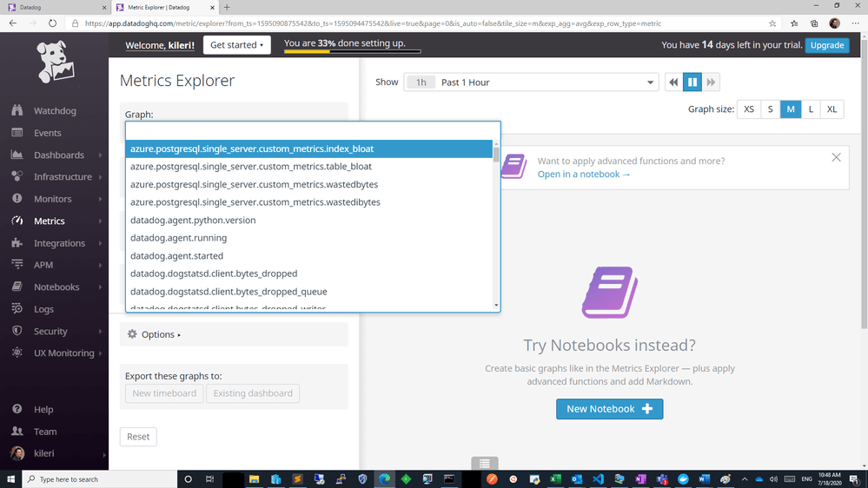Expand the Integrations submenu arrow
The height and width of the screenshot is (488, 868).
[x=100, y=243]
